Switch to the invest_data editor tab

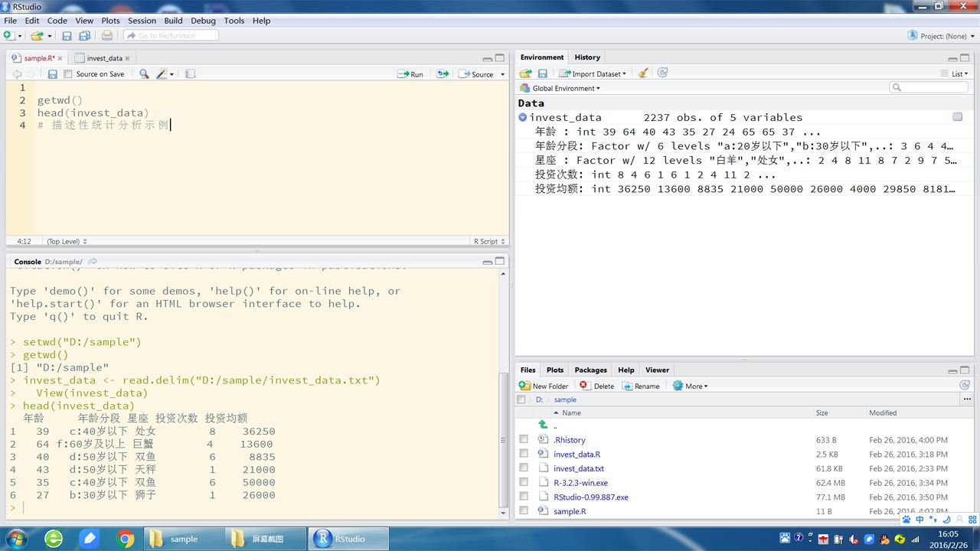click(x=104, y=58)
